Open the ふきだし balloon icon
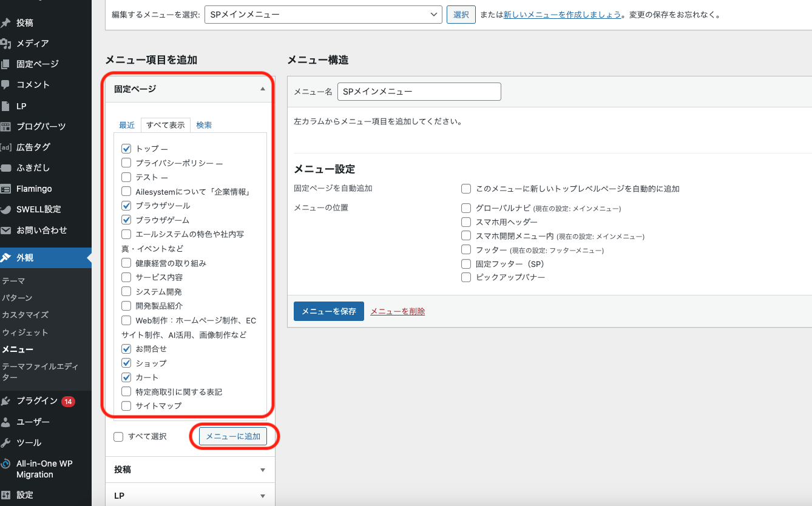The width and height of the screenshot is (812, 506). coord(5,168)
